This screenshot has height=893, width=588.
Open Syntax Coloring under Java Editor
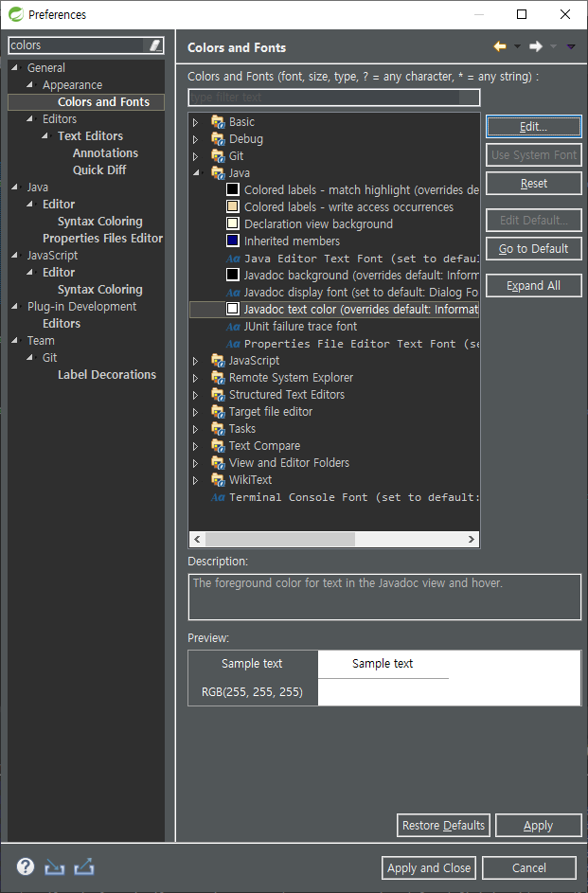pos(100,221)
